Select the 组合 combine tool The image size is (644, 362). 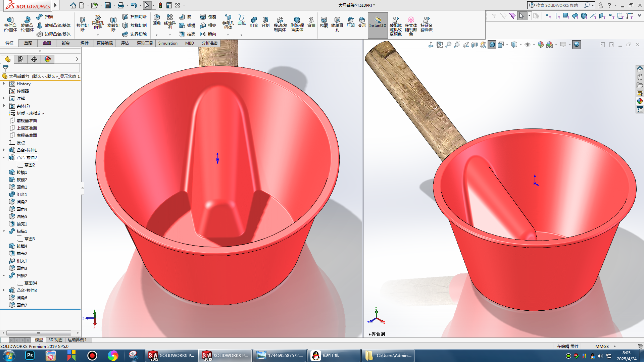[x=254, y=22]
